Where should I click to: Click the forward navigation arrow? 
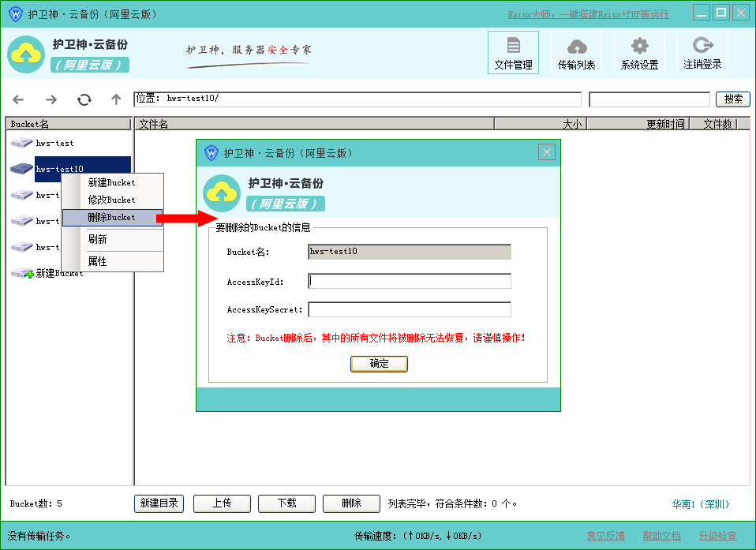51,99
